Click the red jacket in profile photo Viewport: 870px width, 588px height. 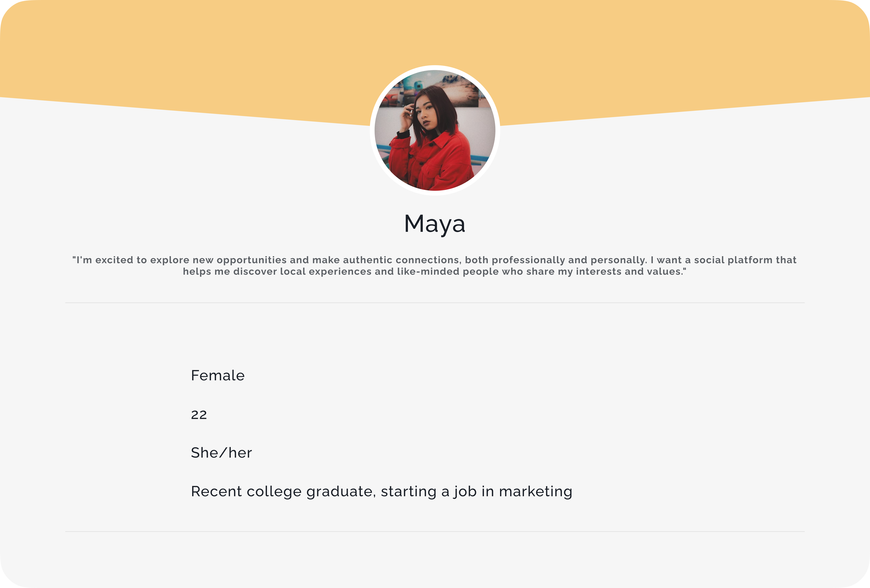pyautogui.click(x=431, y=161)
